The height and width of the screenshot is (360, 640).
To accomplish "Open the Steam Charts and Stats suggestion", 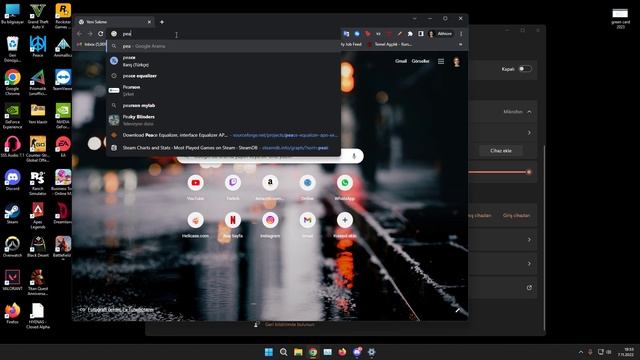I will click(x=224, y=148).
